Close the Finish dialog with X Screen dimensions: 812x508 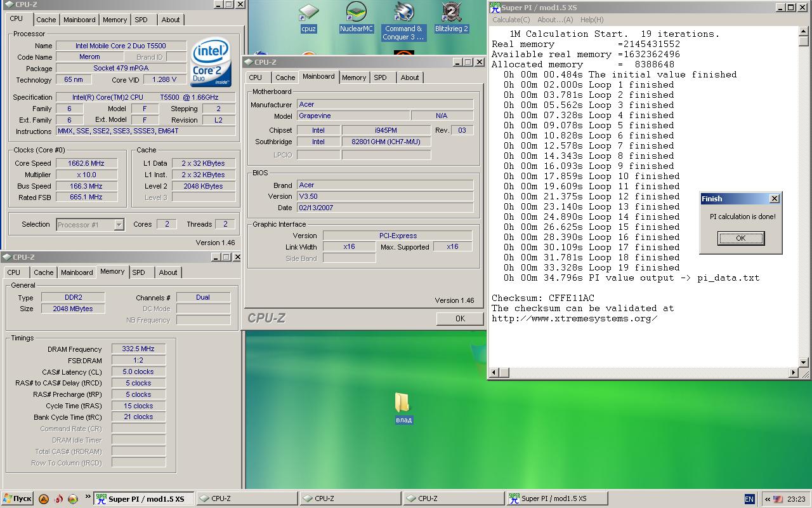[x=774, y=199]
